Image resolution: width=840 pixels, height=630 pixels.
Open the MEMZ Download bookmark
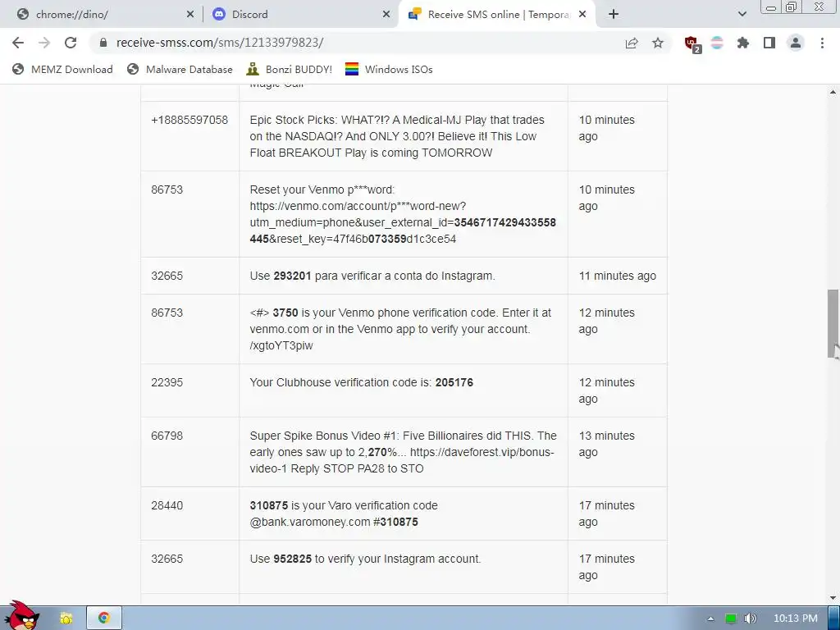62,69
